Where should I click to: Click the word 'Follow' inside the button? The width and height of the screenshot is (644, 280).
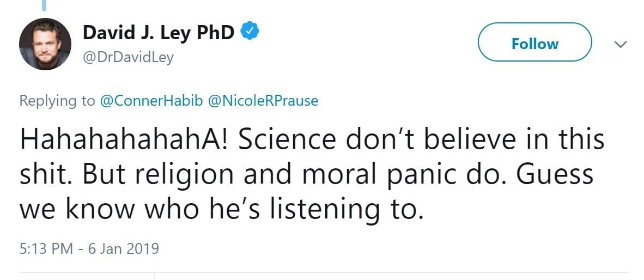click(534, 44)
